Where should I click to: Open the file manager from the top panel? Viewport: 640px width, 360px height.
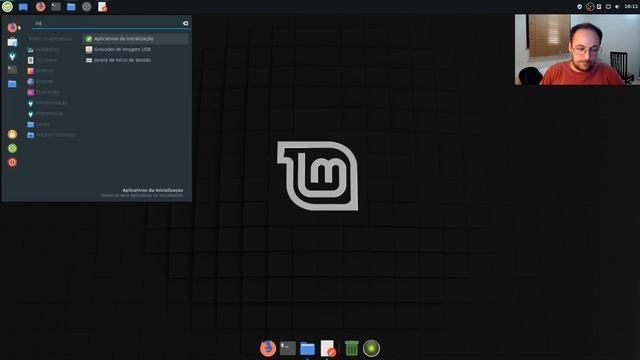[71, 7]
